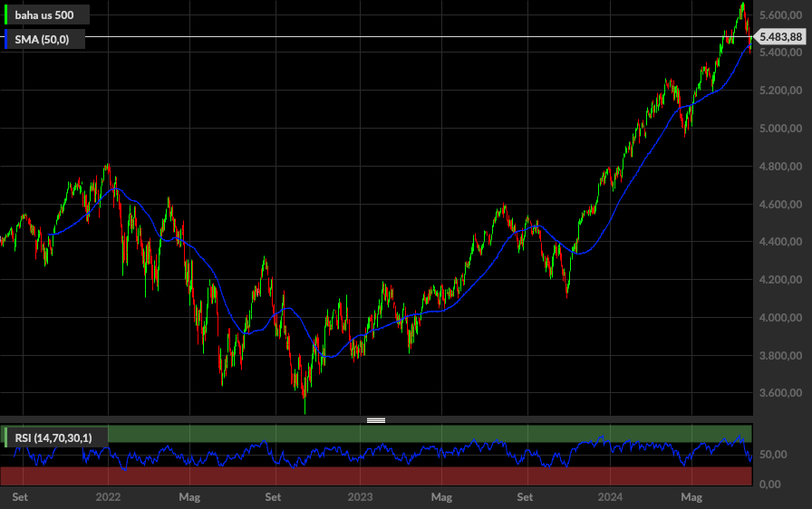Click the current price tag 5.483,88
812x509 pixels.
(x=781, y=37)
